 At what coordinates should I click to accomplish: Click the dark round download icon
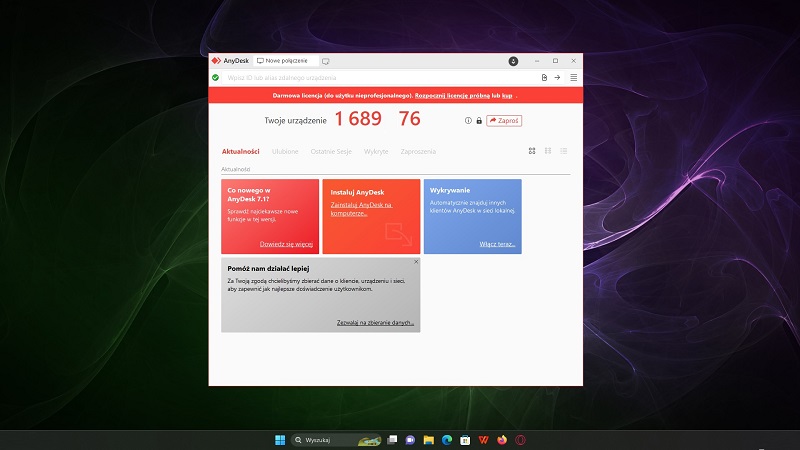click(x=513, y=61)
